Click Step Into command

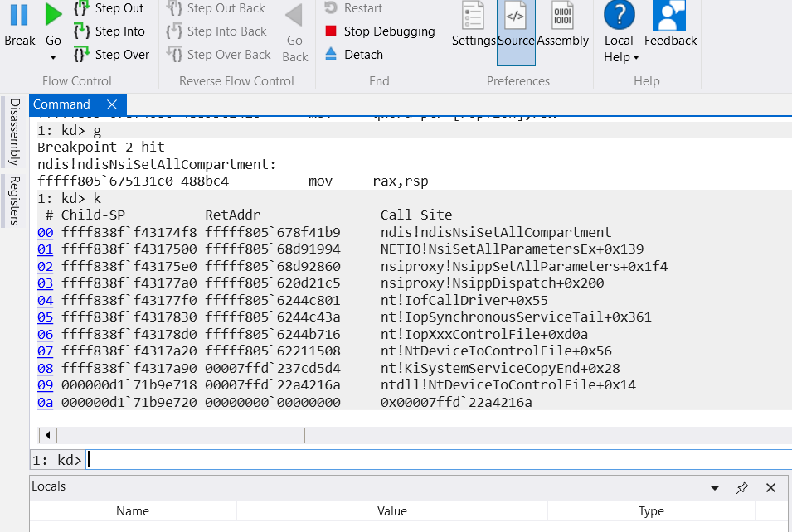(x=109, y=31)
